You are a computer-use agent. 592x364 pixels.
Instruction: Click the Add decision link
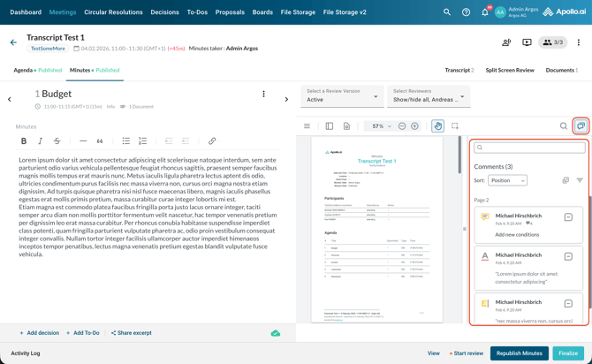pos(40,333)
